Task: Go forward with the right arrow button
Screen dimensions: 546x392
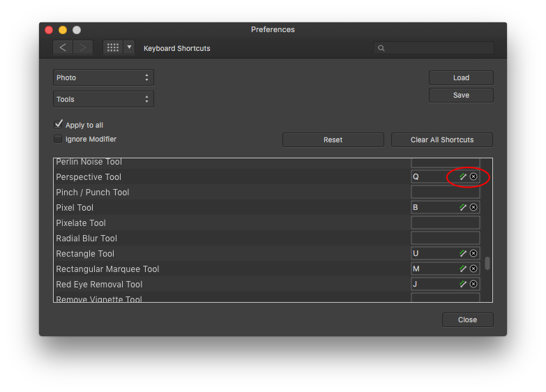Action: (83, 47)
